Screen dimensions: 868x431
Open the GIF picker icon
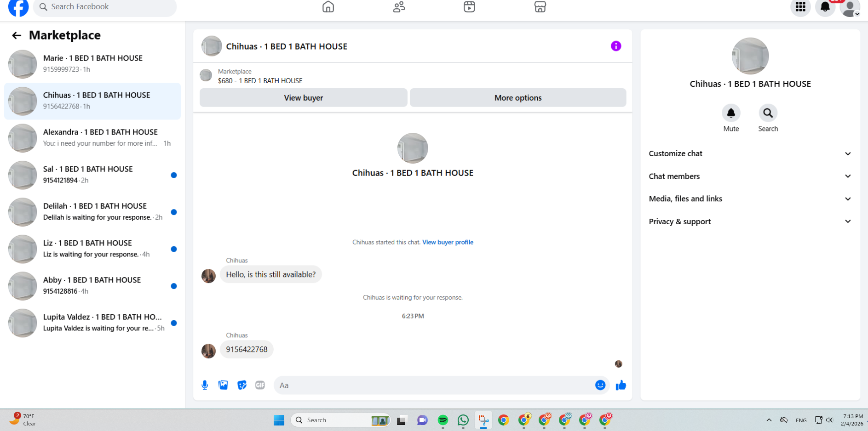click(x=260, y=385)
